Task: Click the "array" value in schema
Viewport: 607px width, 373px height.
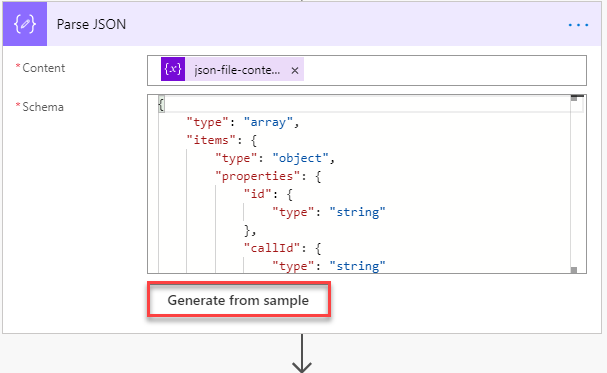Action: pos(268,122)
